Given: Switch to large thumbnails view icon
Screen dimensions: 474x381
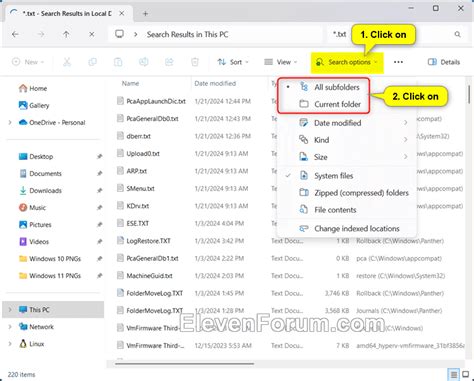Looking at the screenshot, I should point(466,375).
